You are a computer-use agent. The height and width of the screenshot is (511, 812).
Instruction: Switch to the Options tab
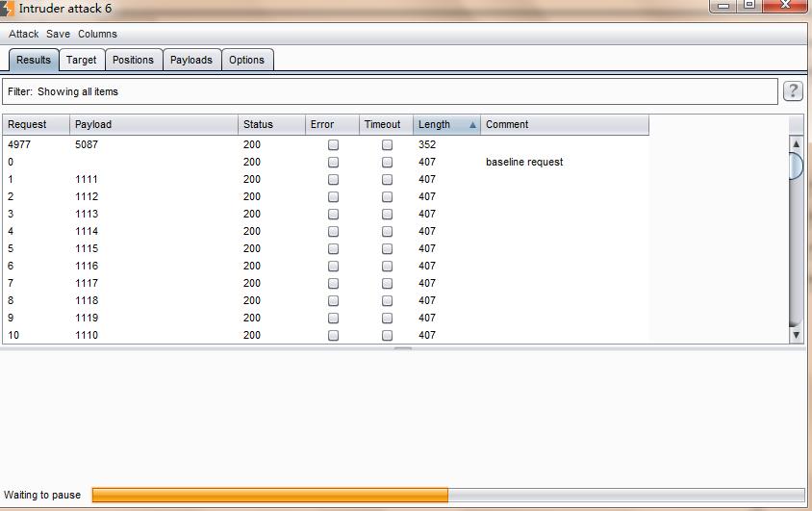tap(246, 60)
